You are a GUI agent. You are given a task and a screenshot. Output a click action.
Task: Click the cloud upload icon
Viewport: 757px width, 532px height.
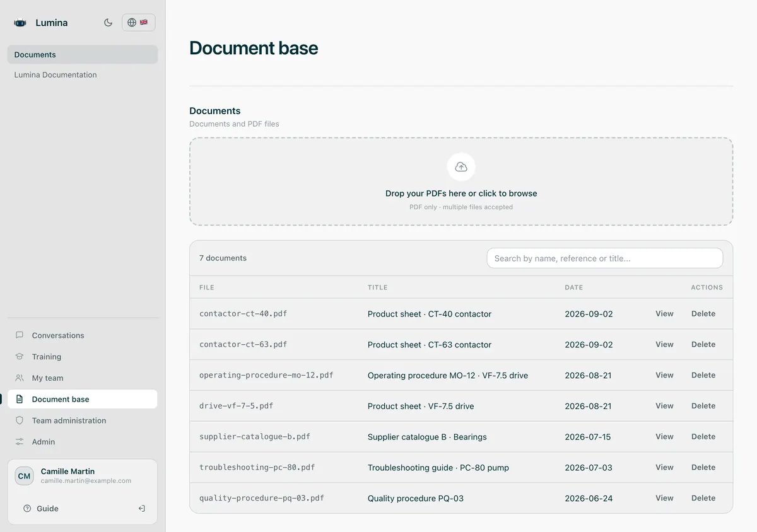[x=461, y=167]
